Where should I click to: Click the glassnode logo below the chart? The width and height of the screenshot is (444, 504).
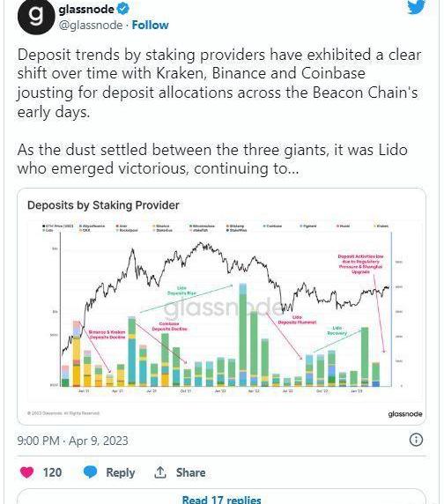(x=405, y=413)
